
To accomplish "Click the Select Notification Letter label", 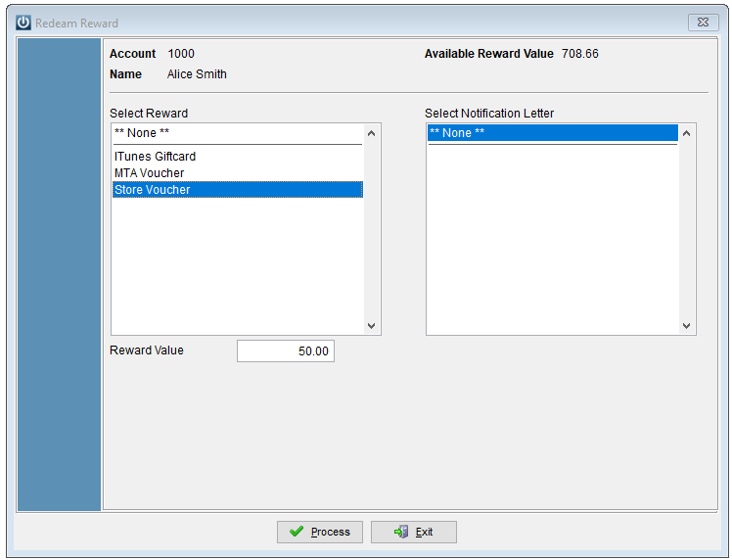I will click(489, 114).
